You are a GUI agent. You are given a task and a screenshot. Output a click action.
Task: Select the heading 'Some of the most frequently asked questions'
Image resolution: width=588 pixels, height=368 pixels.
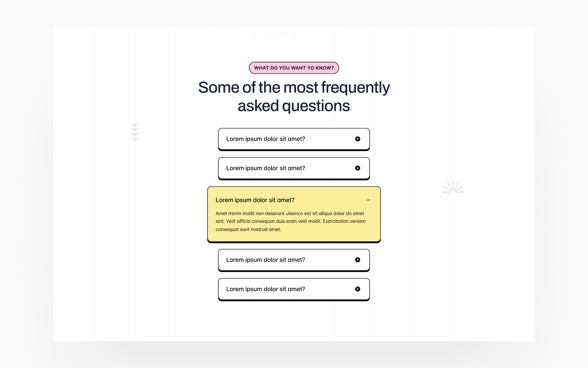click(x=294, y=96)
